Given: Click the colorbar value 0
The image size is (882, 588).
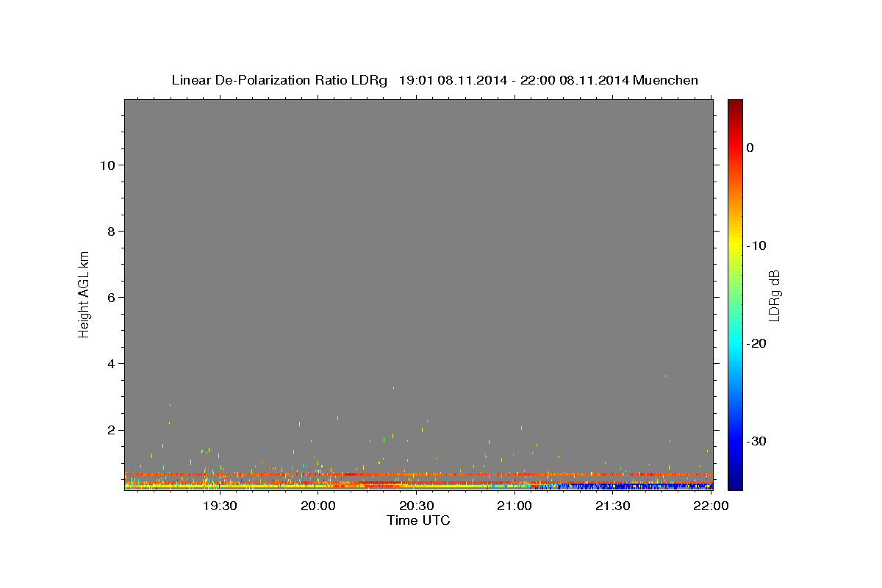Looking at the screenshot, I should [750, 148].
